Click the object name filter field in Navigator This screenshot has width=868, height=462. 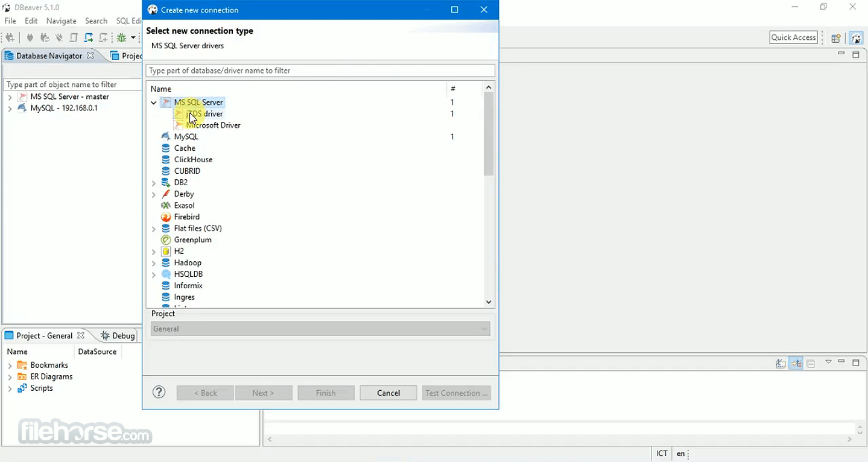(71, 84)
